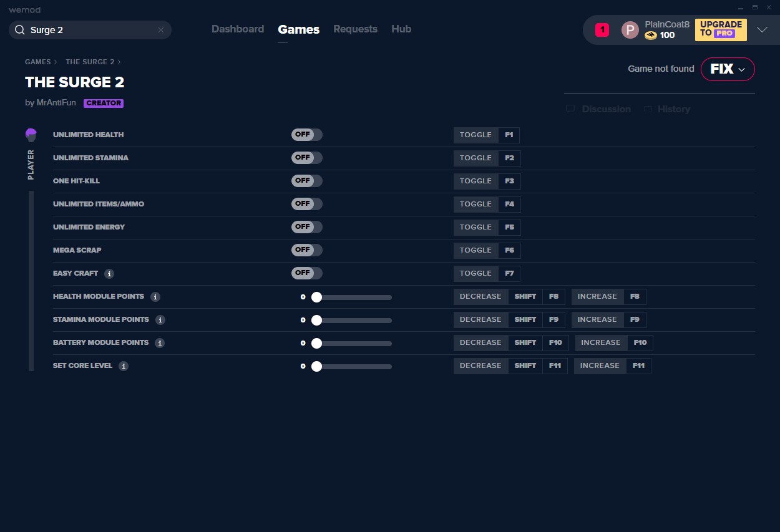Click the Player category helmet icon
This screenshot has height=532, width=780.
click(x=31, y=135)
